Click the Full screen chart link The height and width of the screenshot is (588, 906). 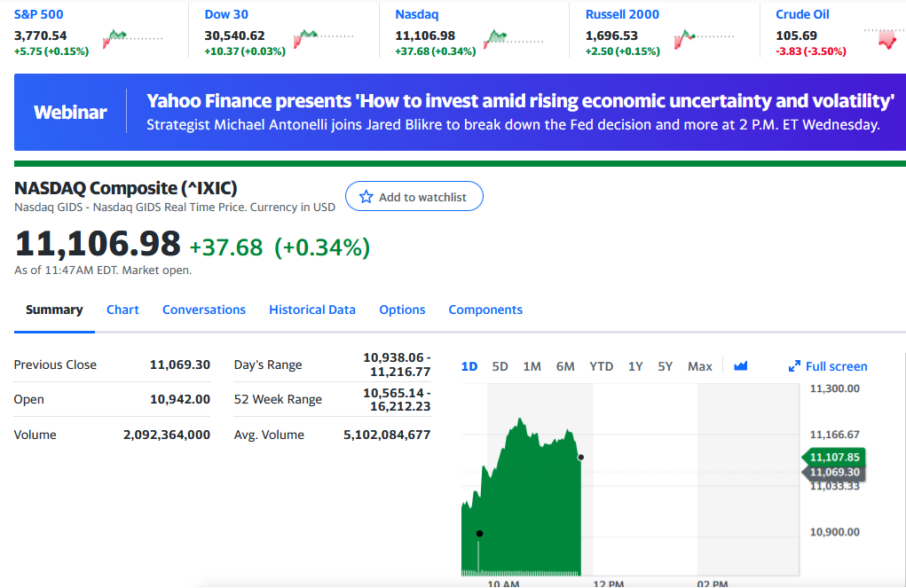click(828, 366)
